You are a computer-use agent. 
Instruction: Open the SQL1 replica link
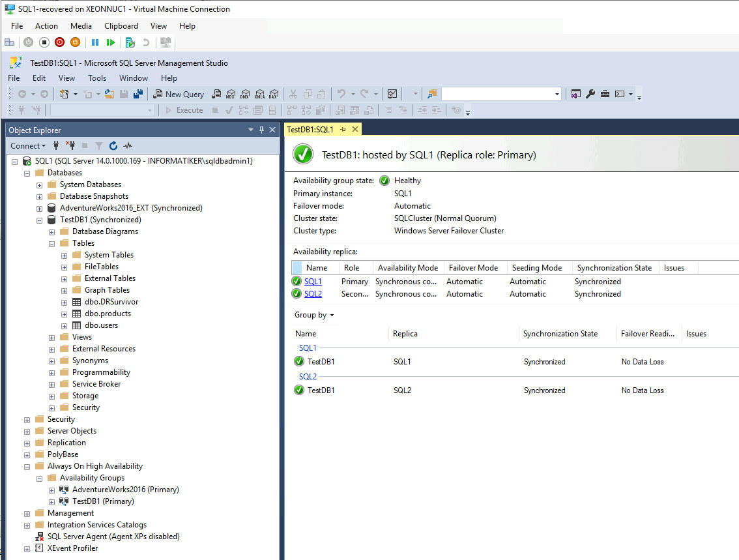pyautogui.click(x=313, y=282)
